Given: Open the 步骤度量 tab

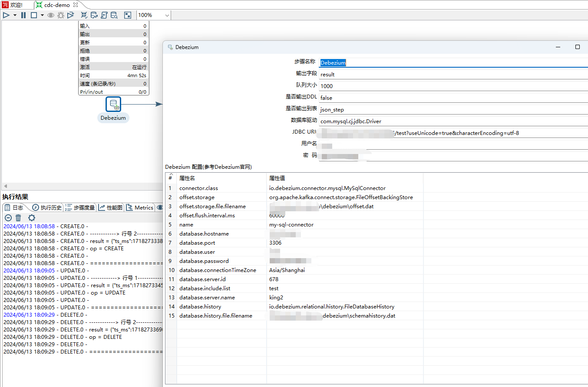Looking at the screenshot, I should tap(80, 207).
